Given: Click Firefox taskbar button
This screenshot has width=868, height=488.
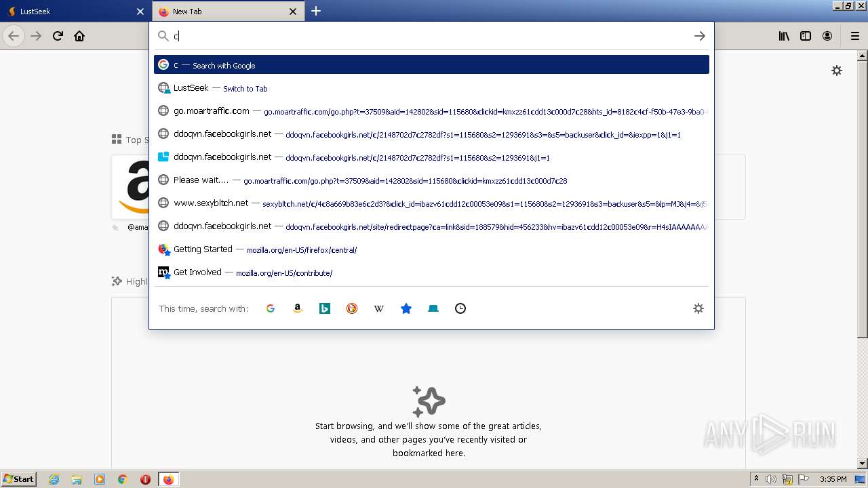Looking at the screenshot, I should click(168, 479).
